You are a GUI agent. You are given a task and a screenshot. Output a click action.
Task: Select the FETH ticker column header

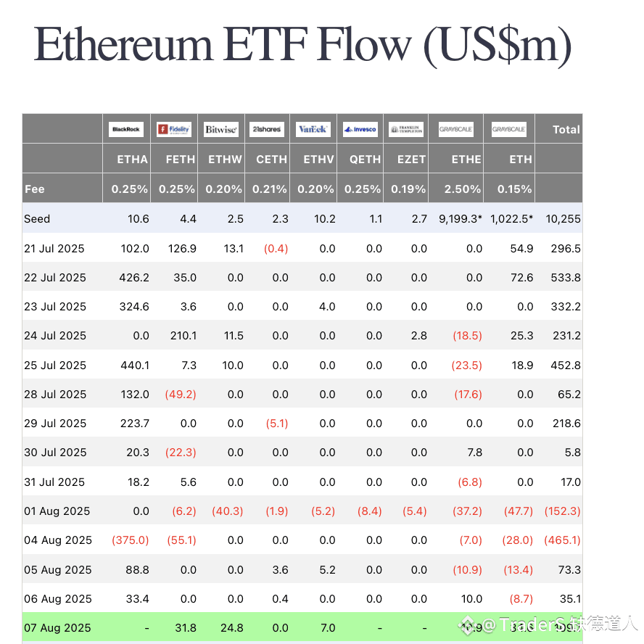[181, 160]
